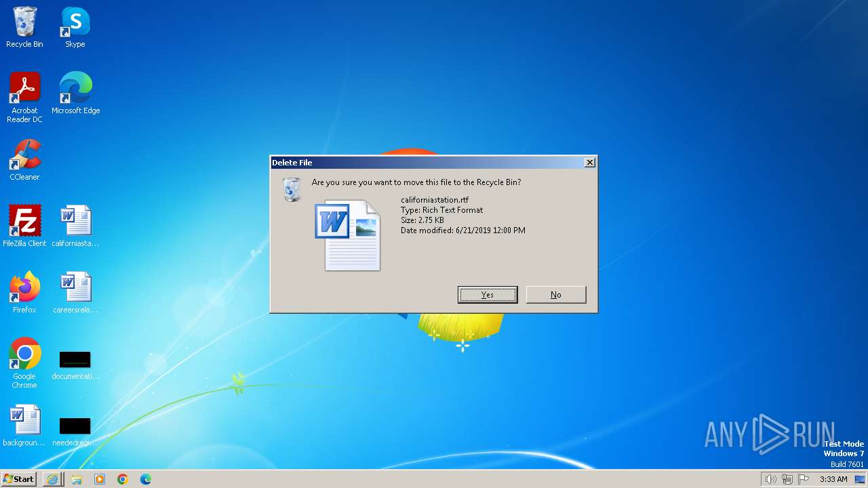Cancel deletion with the No button
Viewport: 868px width, 488px height.
pyautogui.click(x=556, y=295)
